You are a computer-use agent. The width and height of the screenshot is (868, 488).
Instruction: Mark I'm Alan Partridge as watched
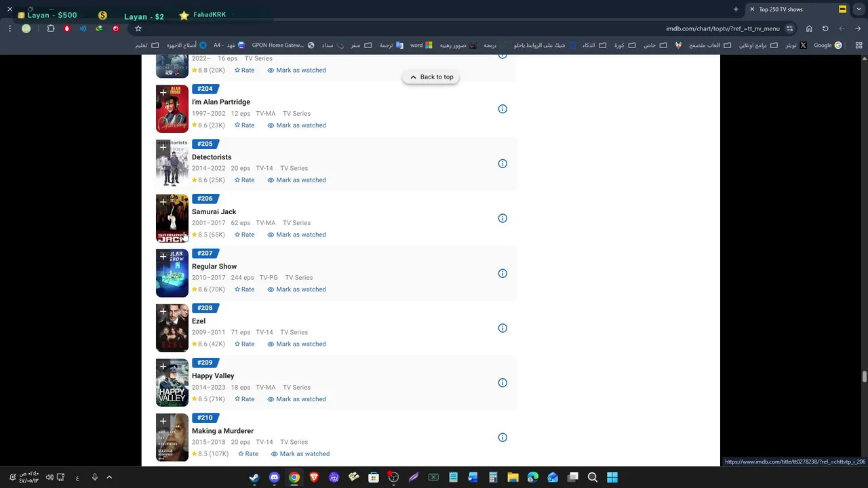tap(296, 125)
